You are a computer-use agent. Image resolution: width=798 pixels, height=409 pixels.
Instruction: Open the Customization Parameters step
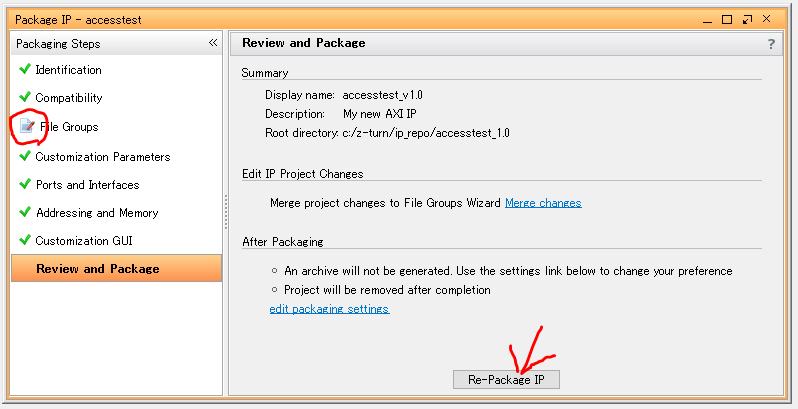(102, 156)
